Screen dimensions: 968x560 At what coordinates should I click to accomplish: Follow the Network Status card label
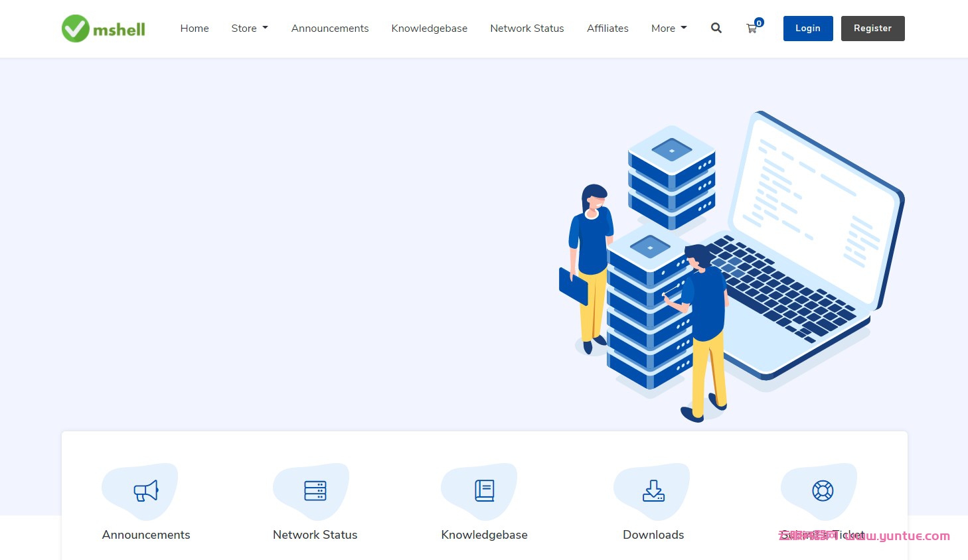point(315,535)
